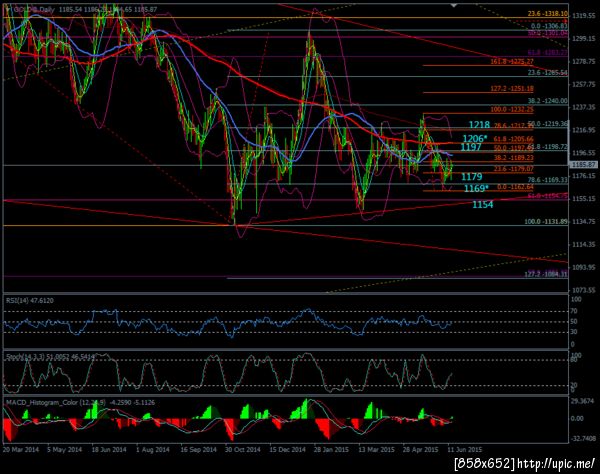This screenshot has width=600, height=474.
Task: Click the Fibonacci label 23.6 -1318.10
Action: click(548, 13)
